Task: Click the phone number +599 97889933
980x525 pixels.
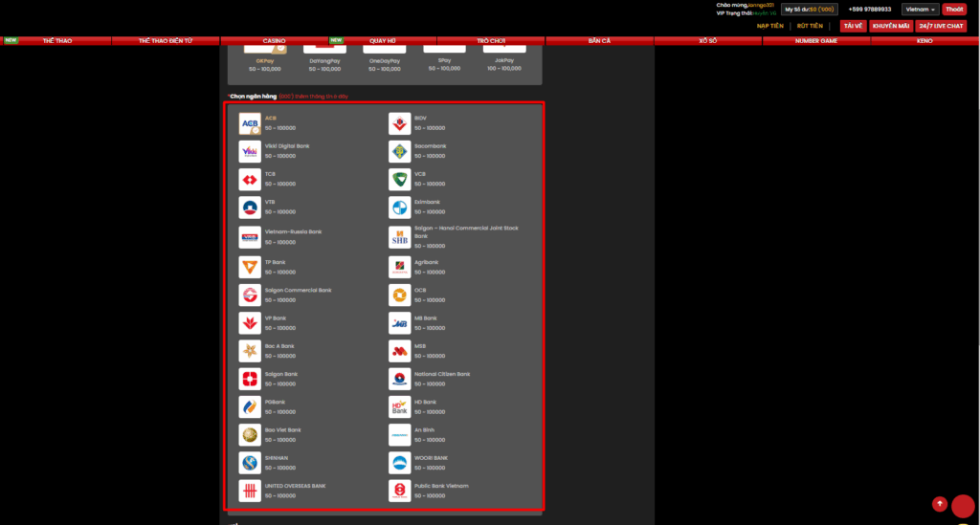Action: [869, 10]
